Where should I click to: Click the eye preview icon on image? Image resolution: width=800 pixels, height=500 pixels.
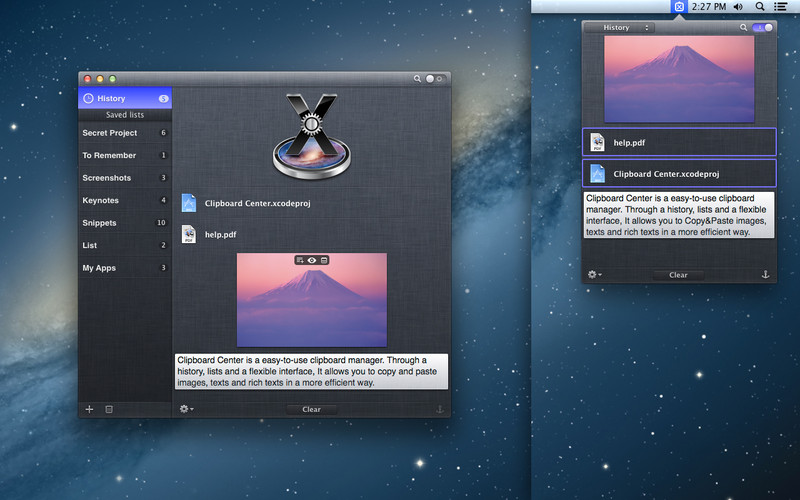(x=312, y=260)
